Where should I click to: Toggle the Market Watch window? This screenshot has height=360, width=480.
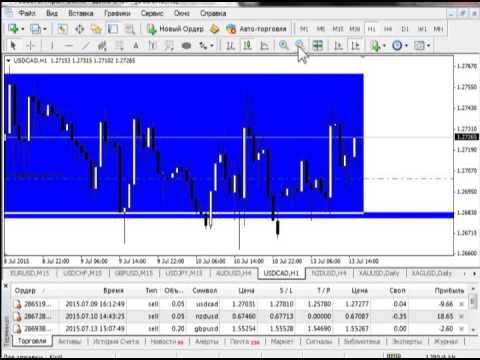[62, 29]
